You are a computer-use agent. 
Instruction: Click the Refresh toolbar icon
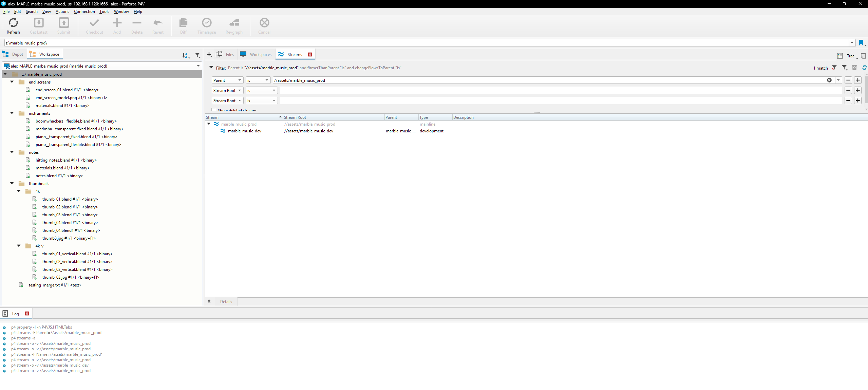click(13, 25)
